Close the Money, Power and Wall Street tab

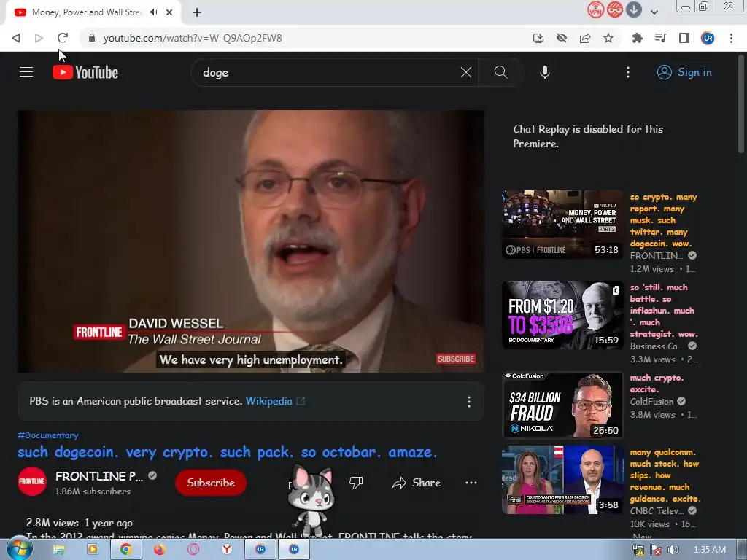click(169, 12)
